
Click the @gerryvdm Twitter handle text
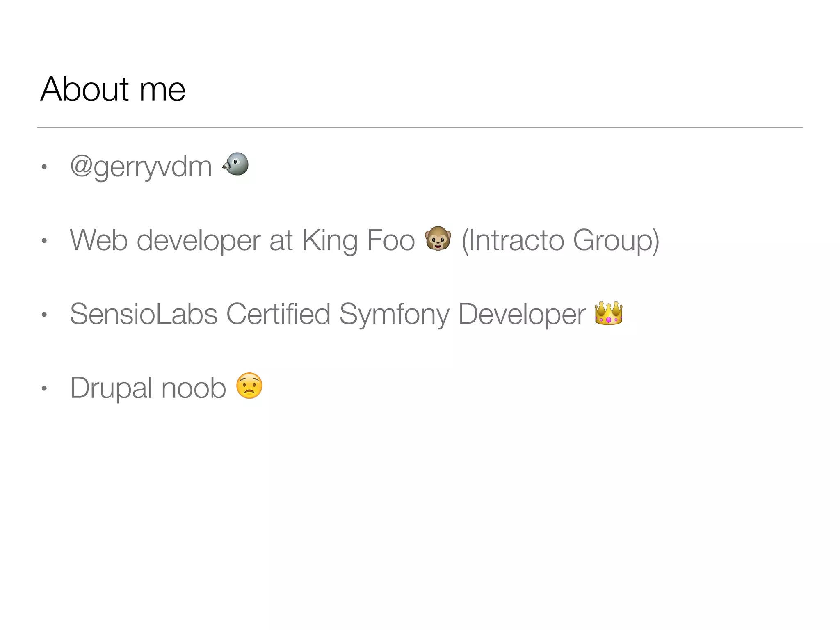coord(141,167)
